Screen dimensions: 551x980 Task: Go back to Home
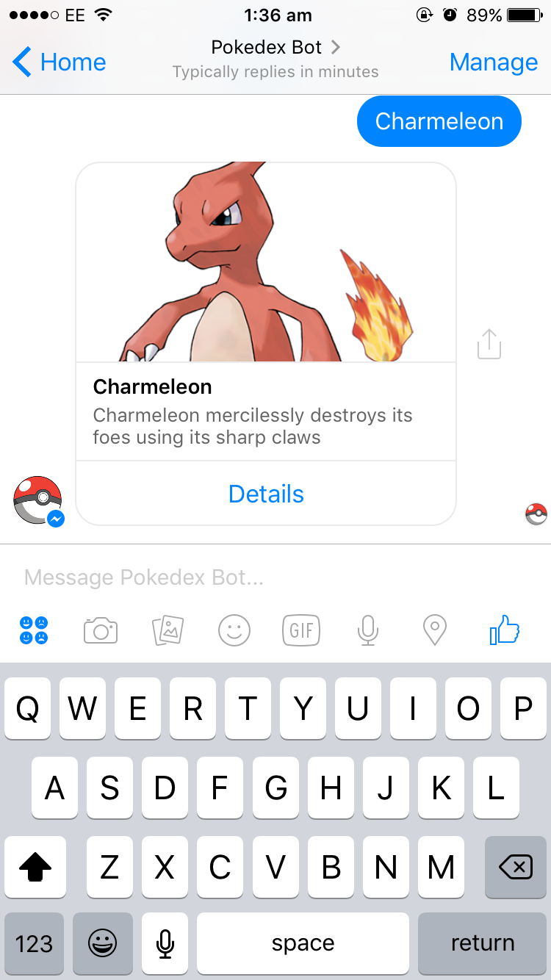(x=60, y=62)
